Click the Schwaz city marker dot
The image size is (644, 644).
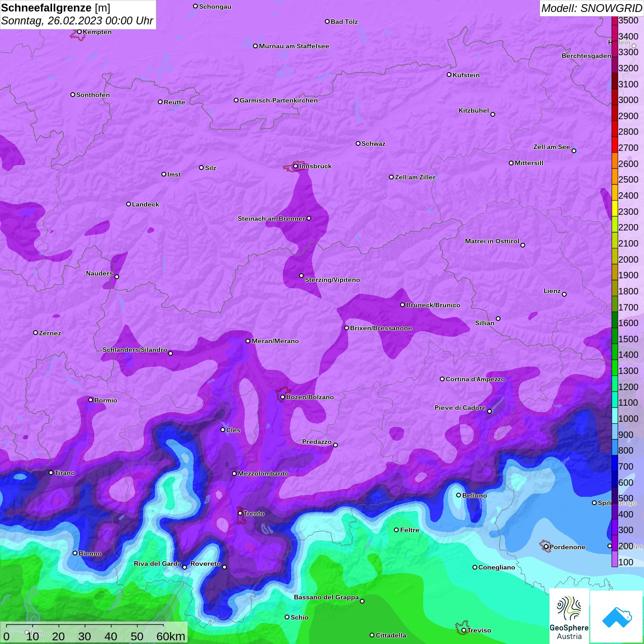(358, 144)
